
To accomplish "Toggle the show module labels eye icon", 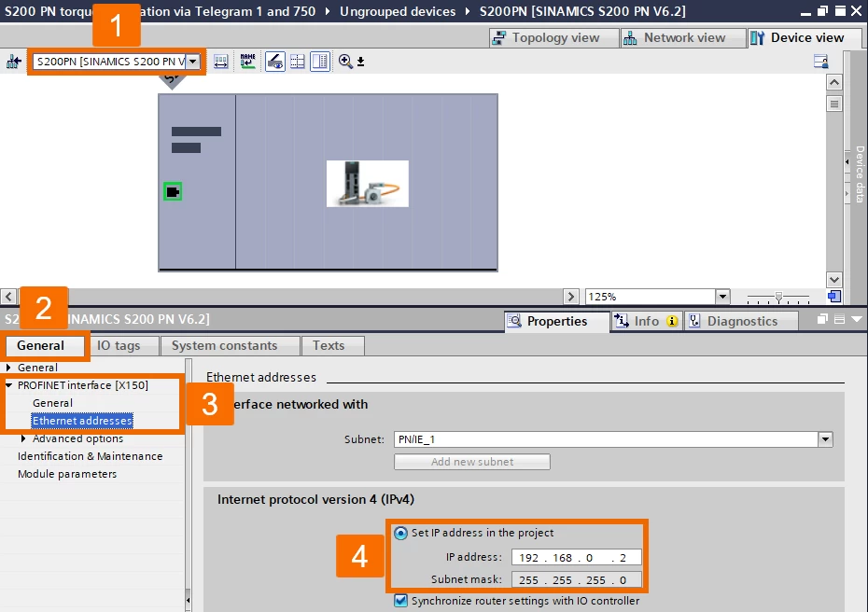I will [x=275, y=62].
